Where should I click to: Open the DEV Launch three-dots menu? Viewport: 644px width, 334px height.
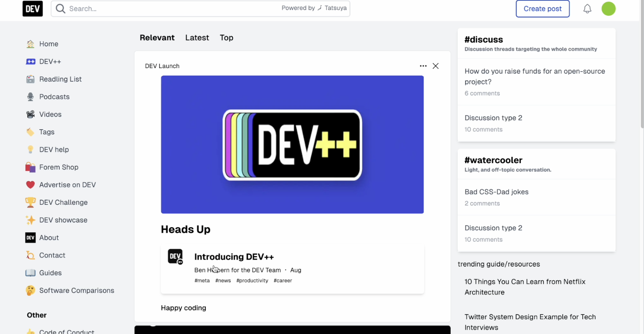[x=423, y=66]
